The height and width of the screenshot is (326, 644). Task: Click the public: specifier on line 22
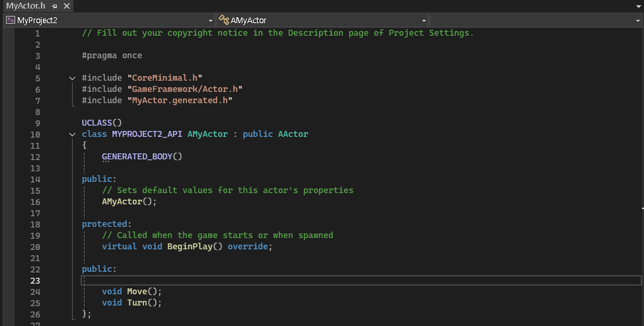(99, 269)
